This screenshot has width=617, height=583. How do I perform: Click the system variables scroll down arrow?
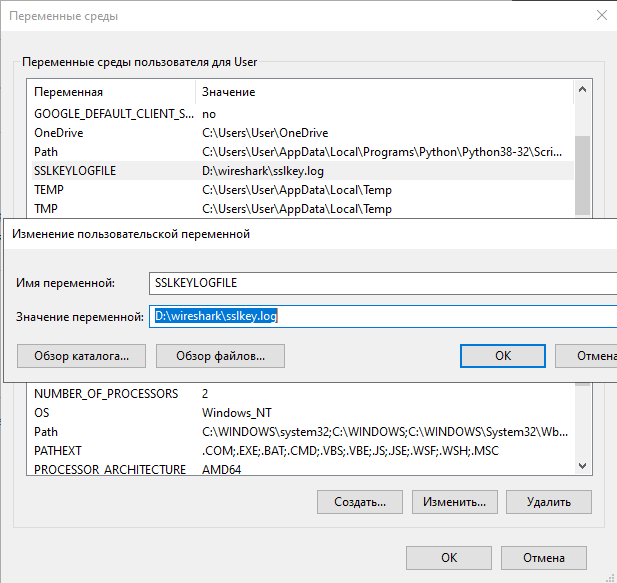point(582,466)
